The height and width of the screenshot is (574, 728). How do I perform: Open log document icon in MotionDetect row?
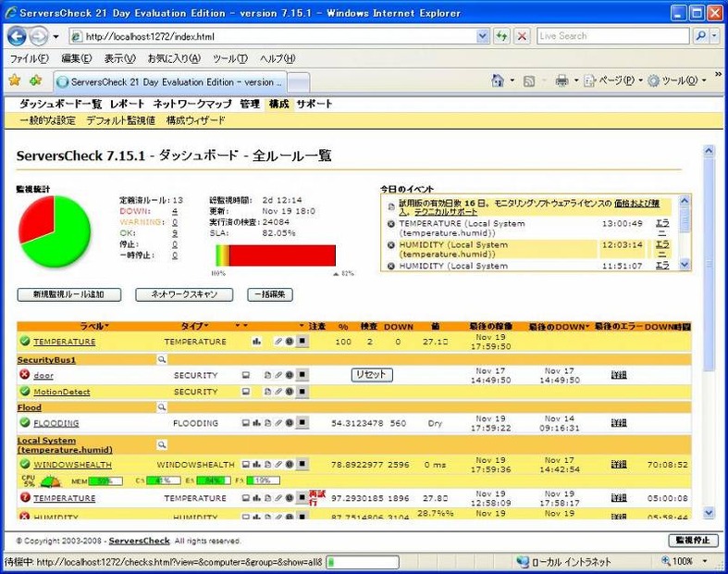(267, 392)
